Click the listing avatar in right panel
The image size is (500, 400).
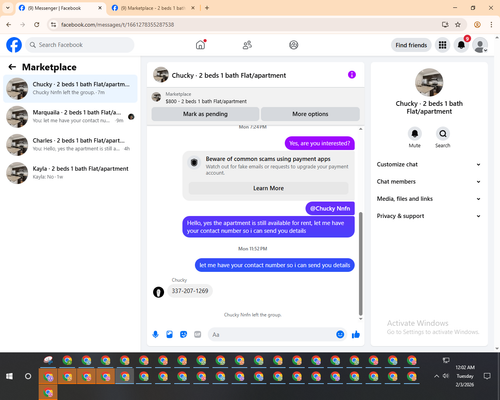[429, 82]
